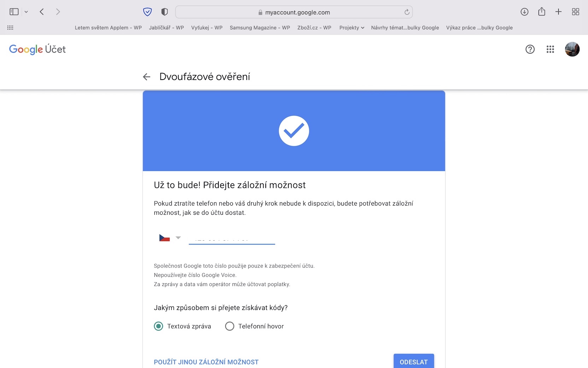
Task: Click POUŽÍT JINOU ZÁLOŽNÍ MOŽNOST link
Action: click(206, 362)
